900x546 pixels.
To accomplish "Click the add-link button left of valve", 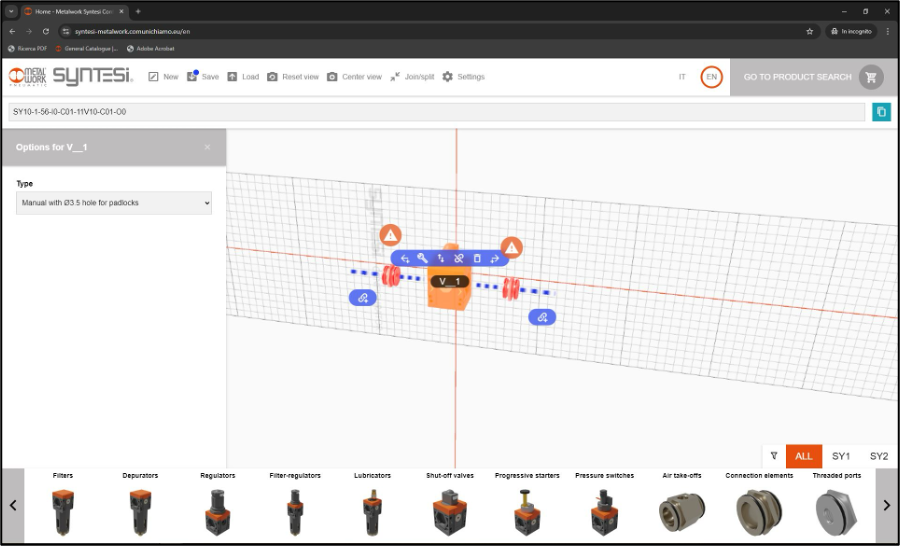I will click(363, 298).
